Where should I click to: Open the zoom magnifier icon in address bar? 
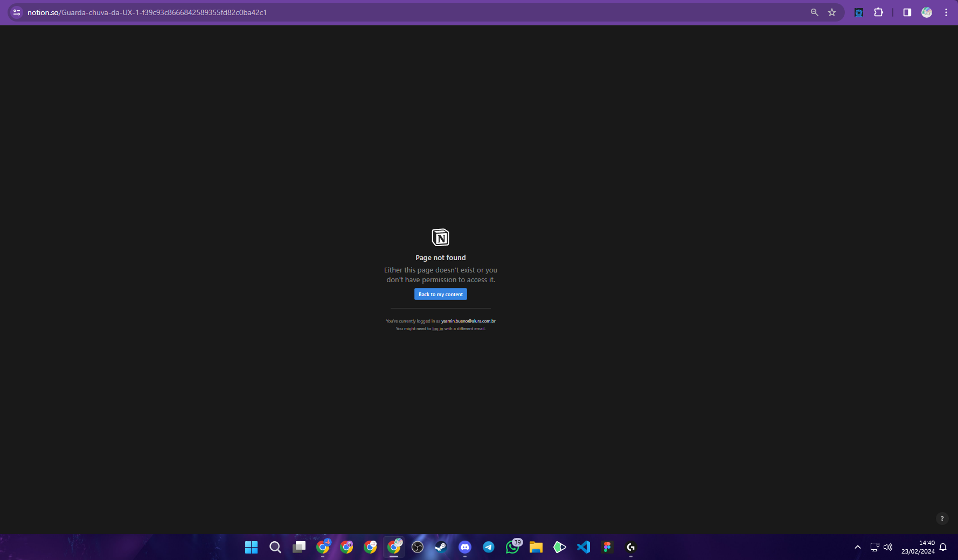[x=815, y=12]
